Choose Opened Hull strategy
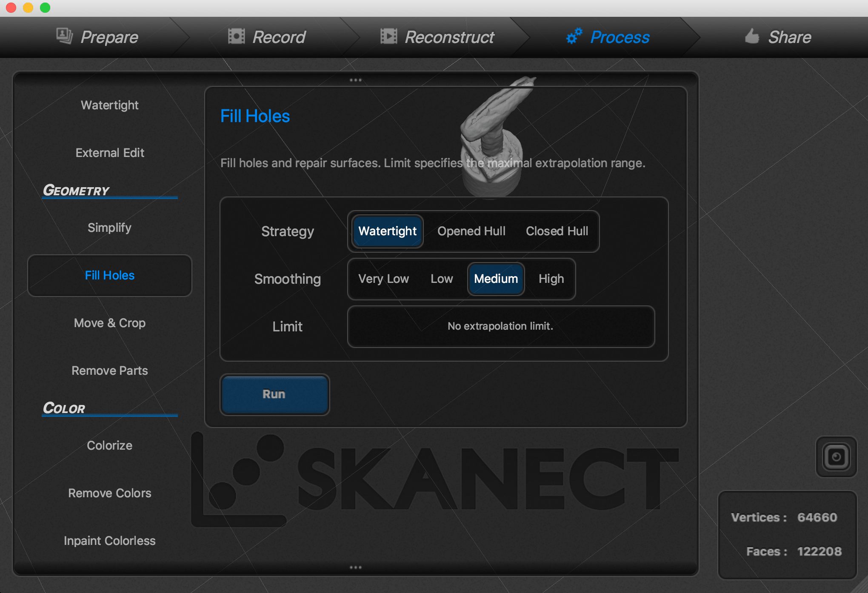Screen dimensions: 868x593 coord(471,231)
